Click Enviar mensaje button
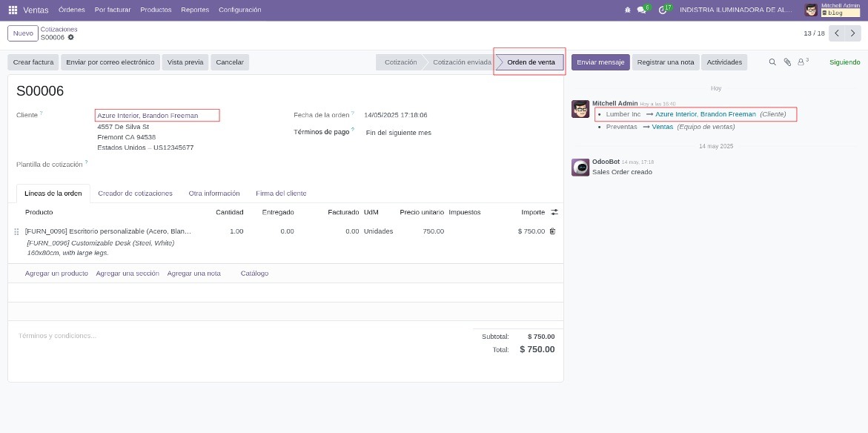The image size is (868, 433). tap(600, 62)
